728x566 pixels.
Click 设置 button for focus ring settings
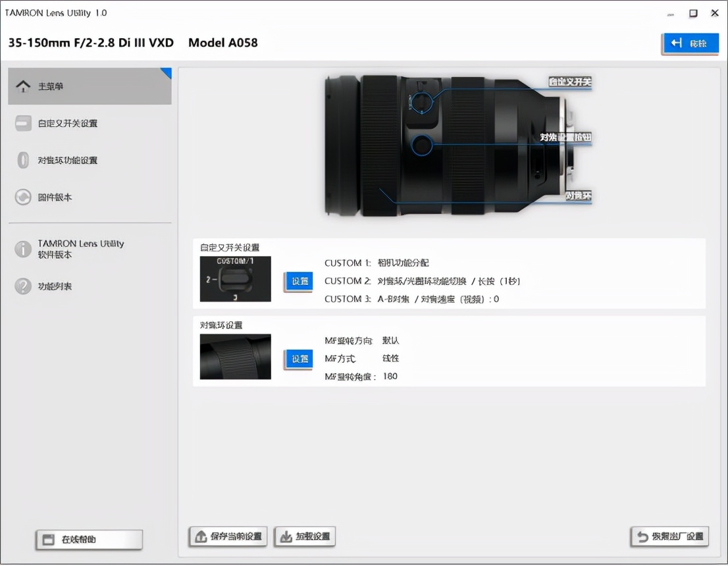click(299, 359)
